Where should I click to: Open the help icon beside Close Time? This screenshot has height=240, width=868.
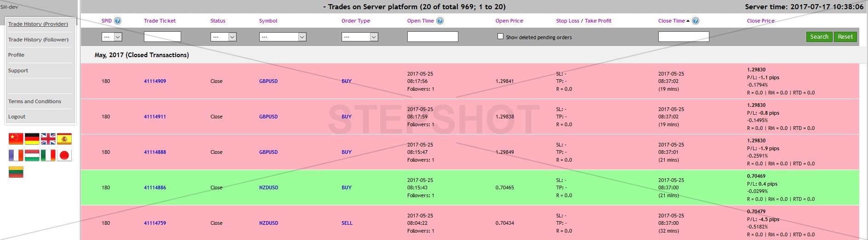[x=696, y=21]
